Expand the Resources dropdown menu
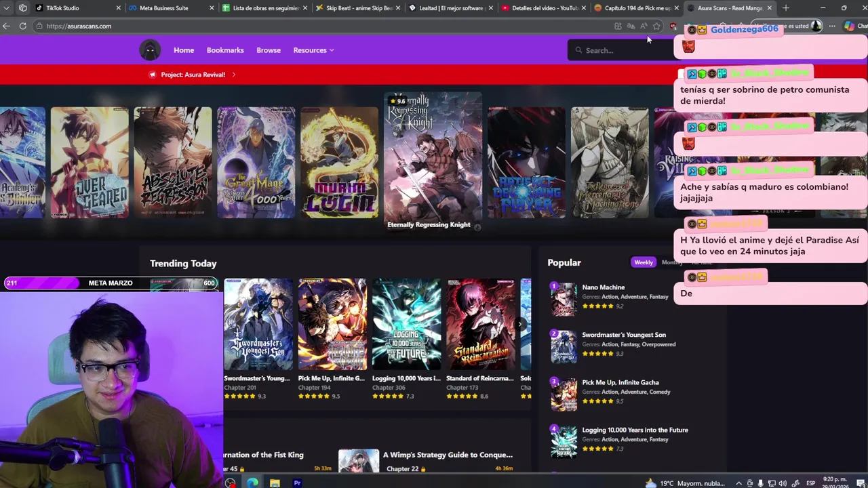 point(313,50)
